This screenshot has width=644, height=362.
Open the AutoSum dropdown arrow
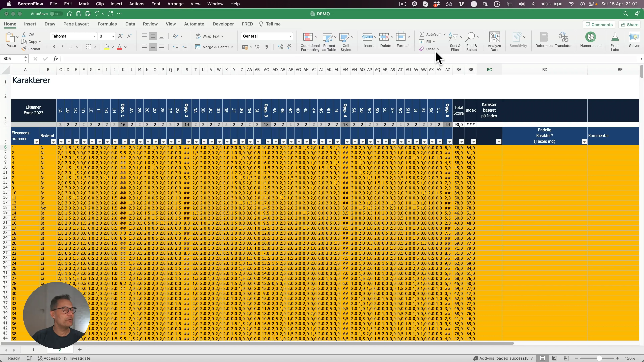(x=444, y=34)
